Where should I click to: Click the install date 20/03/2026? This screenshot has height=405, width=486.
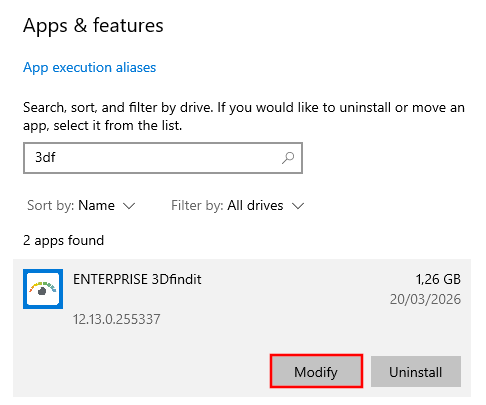coord(425,299)
